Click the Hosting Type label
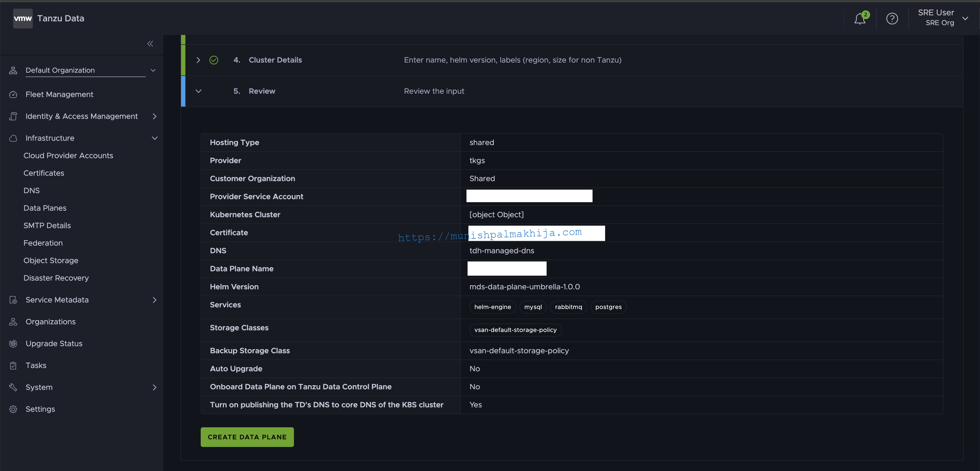 234,143
